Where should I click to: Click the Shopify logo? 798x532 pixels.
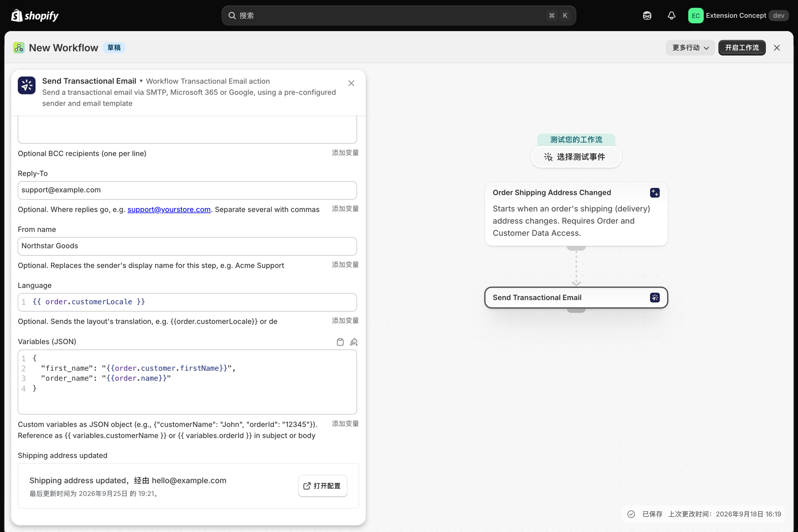pyautogui.click(x=34, y=15)
